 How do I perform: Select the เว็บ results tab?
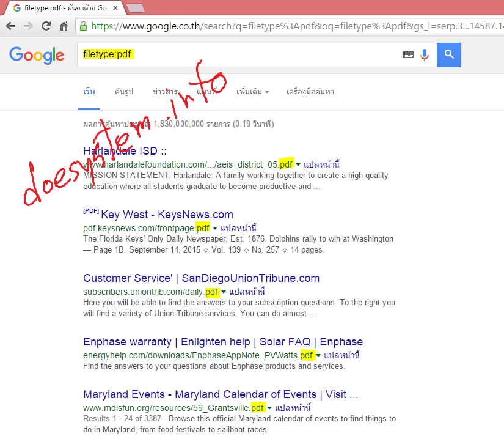tap(89, 92)
